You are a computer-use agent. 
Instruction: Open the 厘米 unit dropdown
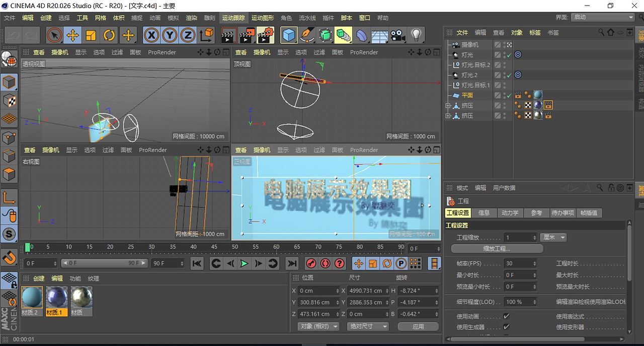(x=553, y=237)
